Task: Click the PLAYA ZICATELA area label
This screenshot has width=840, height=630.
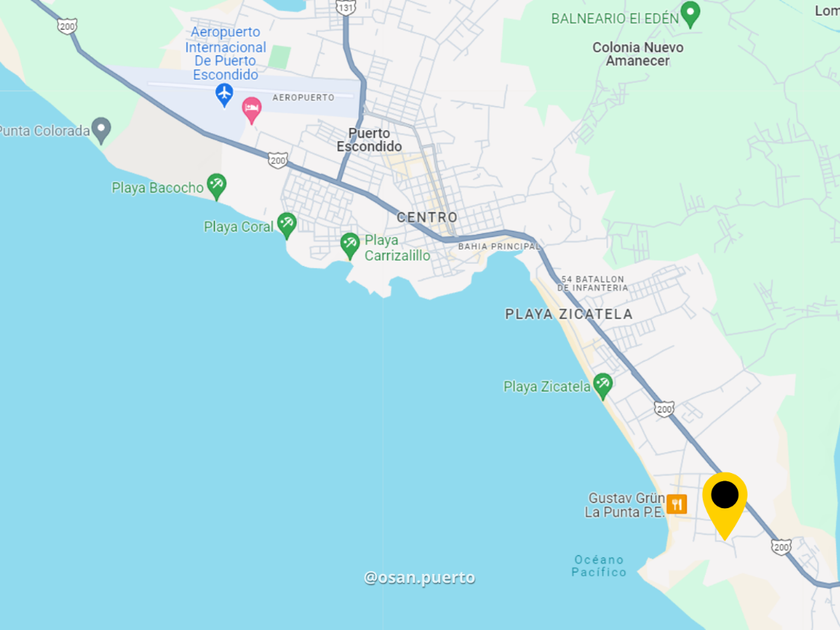Action: [568, 314]
